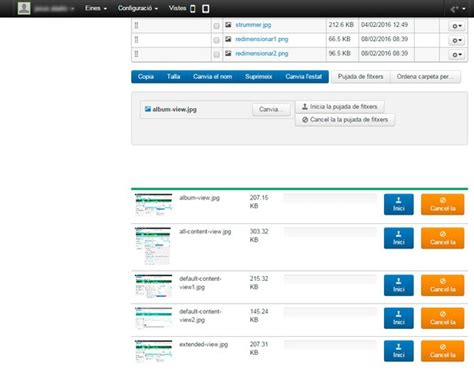
Task: Switch to tablet view icon
Action: pyautogui.click(x=206, y=9)
